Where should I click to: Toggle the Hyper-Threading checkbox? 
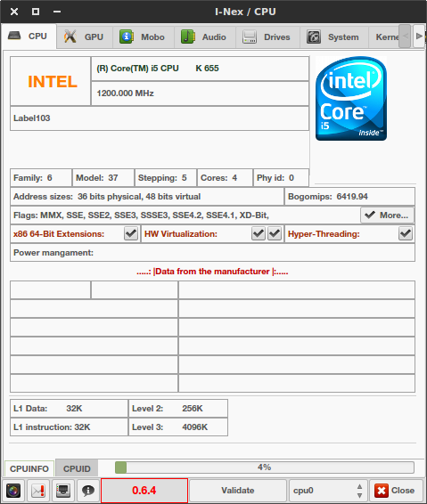click(x=406, y=233)
